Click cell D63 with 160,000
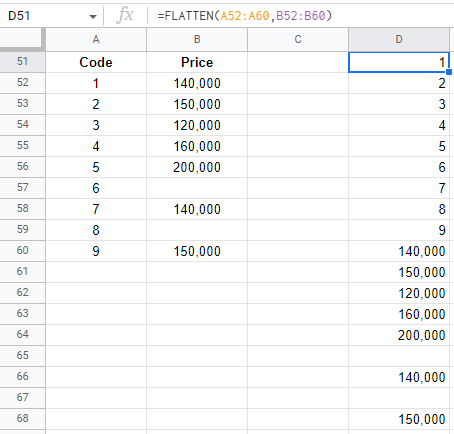The width and height of the screenshot is (454, 434). pyautogui.click(x=399, y=314)
